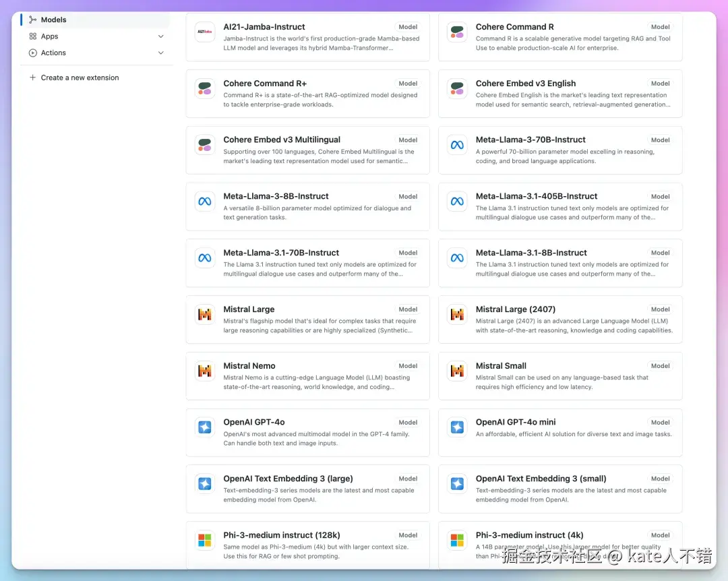728x581 pixels.
Task: Click Meta logo for Meta-Llama-3.1-70B-Instruct
Action: tap(205, 257)
